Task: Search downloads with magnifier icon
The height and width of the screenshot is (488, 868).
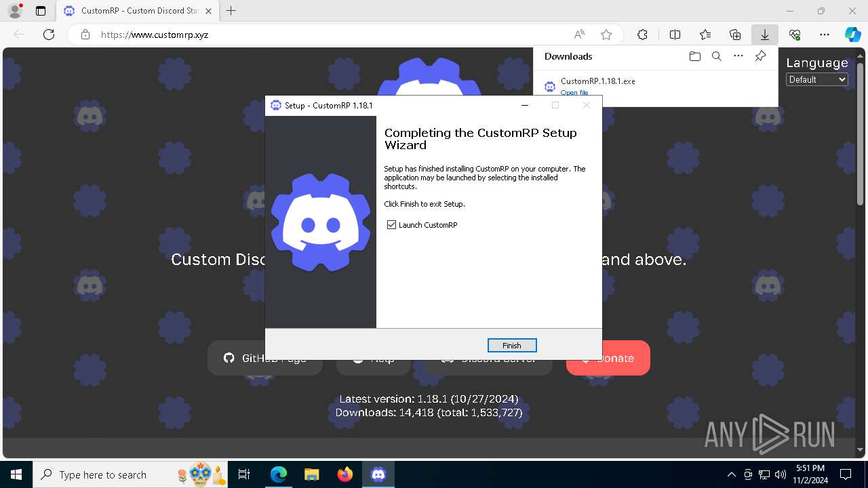Action: 716,56
